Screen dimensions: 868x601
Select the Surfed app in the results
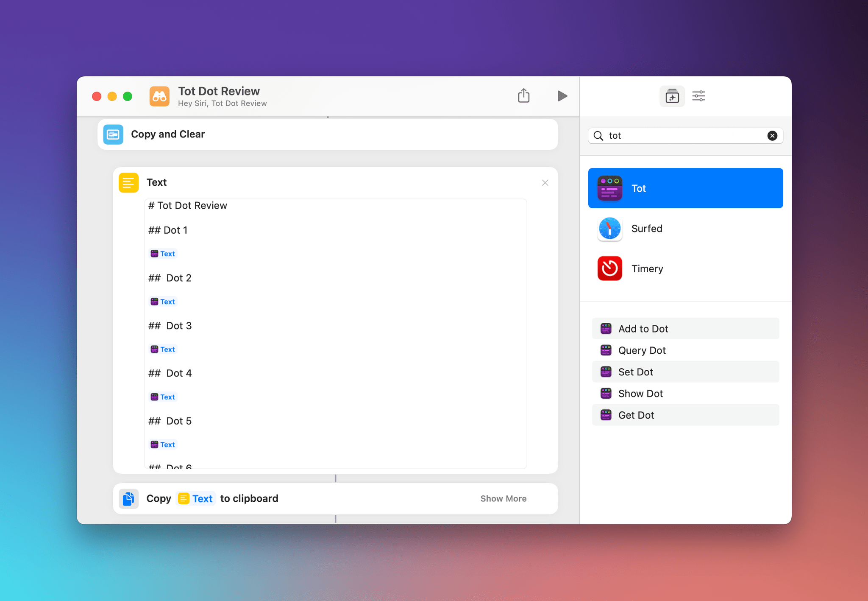coord(685,229)
